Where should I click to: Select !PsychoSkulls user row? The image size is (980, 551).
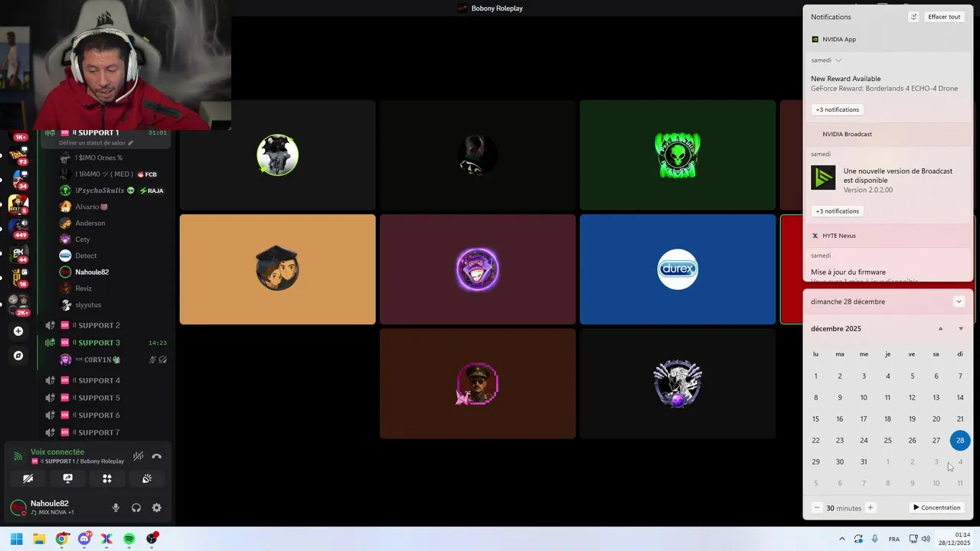click(x=113, y=191)
